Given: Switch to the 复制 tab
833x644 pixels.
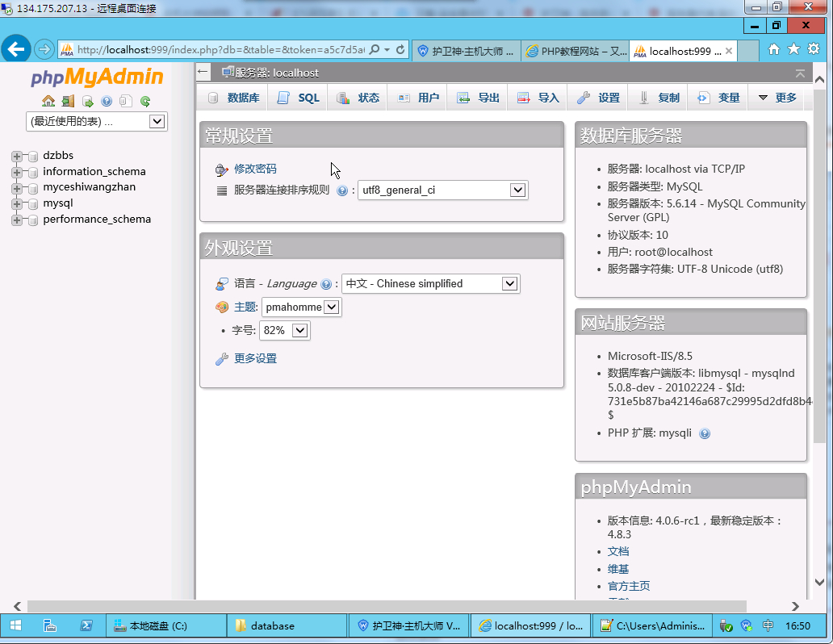Looking at the screenshot, I should pos(658,98).
